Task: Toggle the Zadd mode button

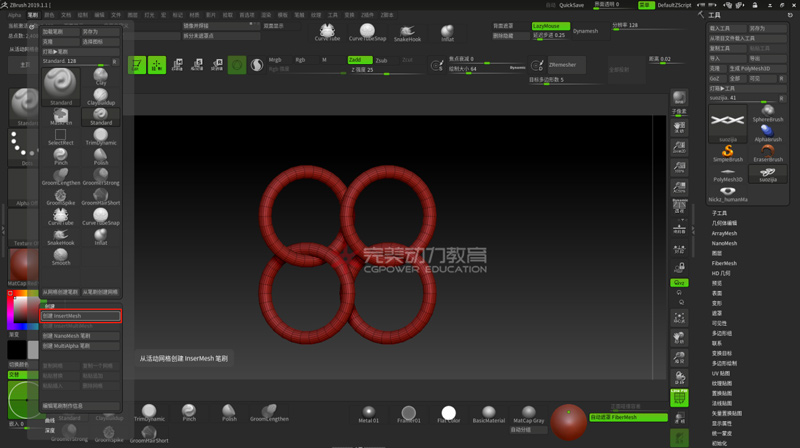Action: 359,60
